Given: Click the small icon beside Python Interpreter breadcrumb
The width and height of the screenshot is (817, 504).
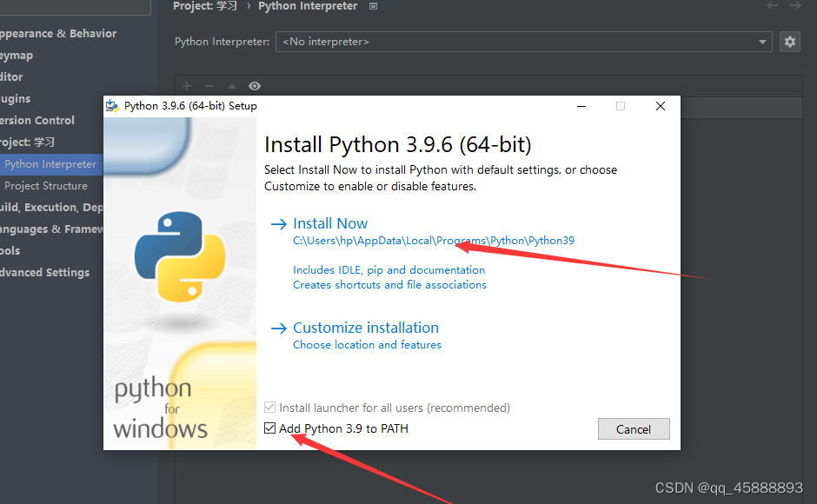Looking at the screenshot, I should click(x=373, y=6).
